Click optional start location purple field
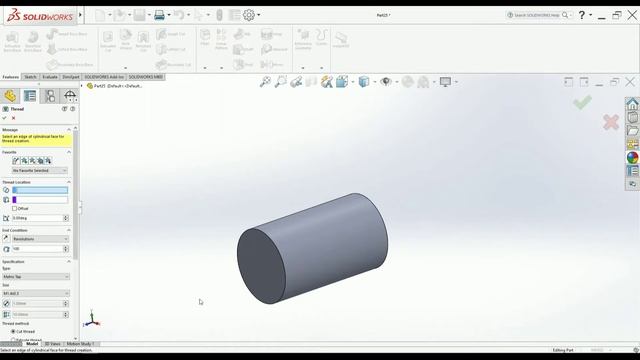The width and height of the screenshot is (640, 360). point(40,200)
